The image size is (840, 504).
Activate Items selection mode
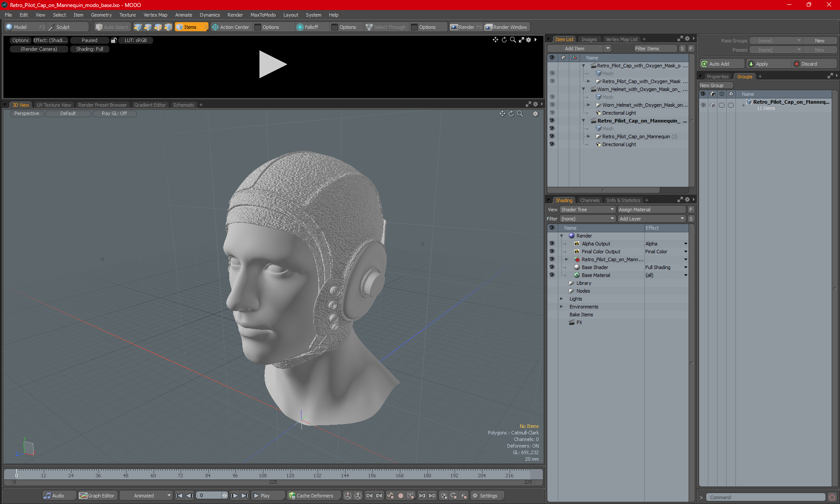191,27
